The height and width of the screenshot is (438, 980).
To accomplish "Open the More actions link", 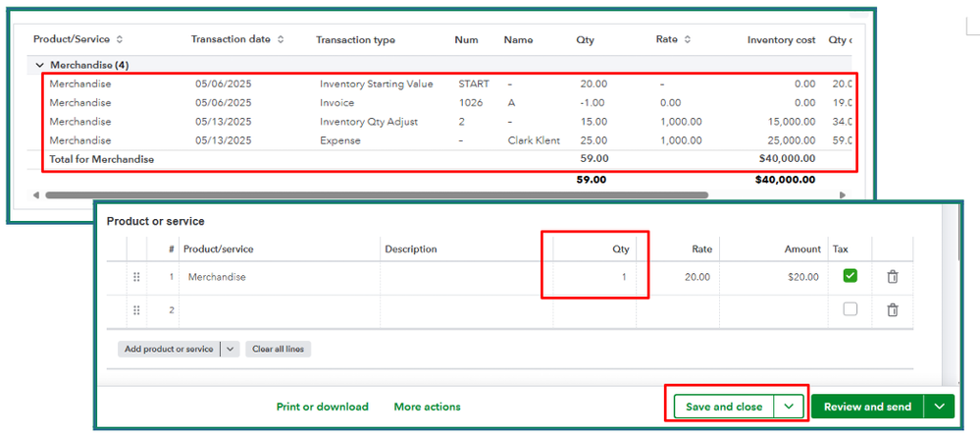I will 427,407.
